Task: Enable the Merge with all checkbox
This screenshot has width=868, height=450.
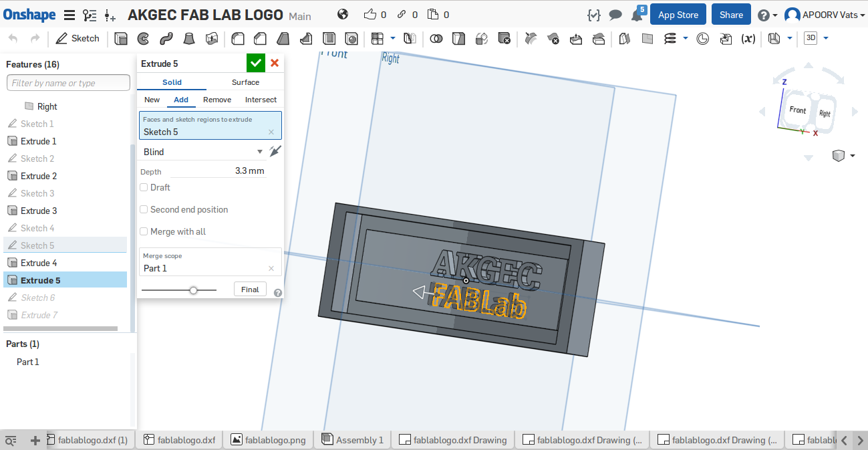Action: (144, 231)
